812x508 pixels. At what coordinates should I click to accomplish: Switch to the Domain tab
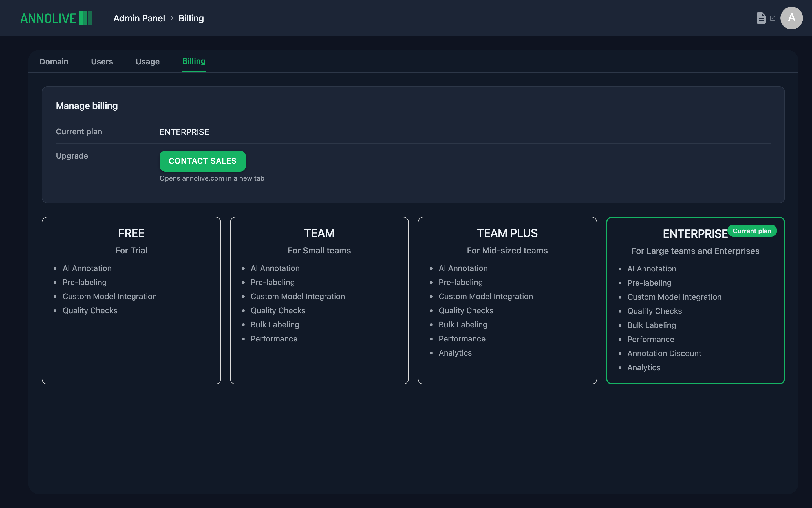tap(54, 62)
